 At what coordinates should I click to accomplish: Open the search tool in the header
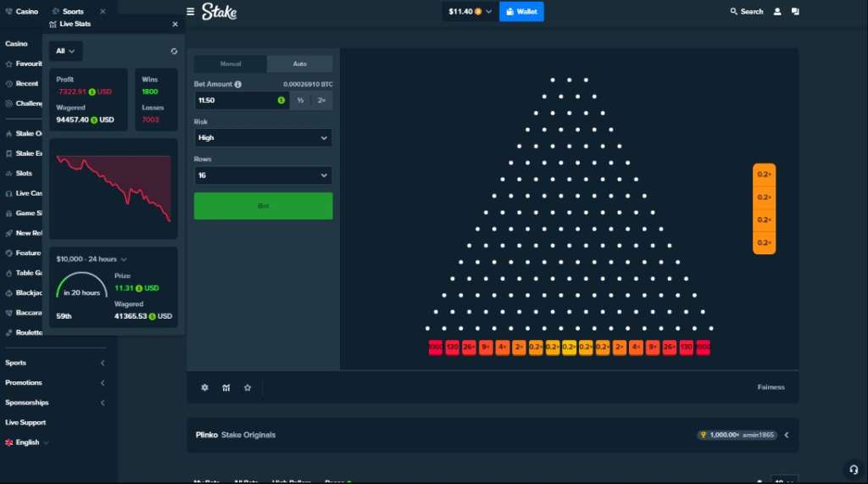pos(746,11)
